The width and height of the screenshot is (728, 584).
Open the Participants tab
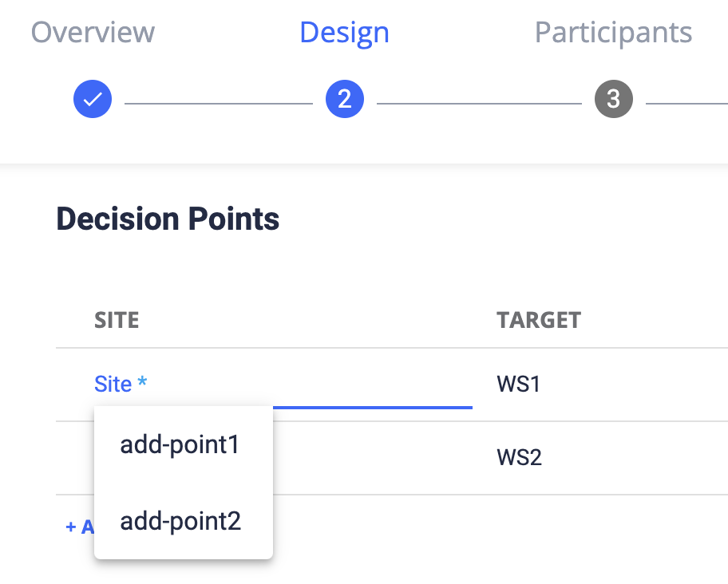(x=613, y=32)
